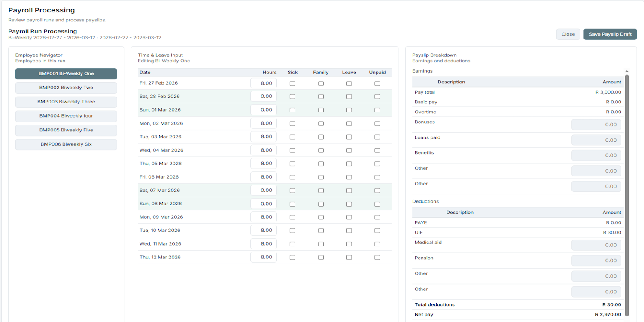This screenshot has height=322, width=644.
Task: Click scroll-up arrow in Payslip Breakdown
Action: point(627,71)
